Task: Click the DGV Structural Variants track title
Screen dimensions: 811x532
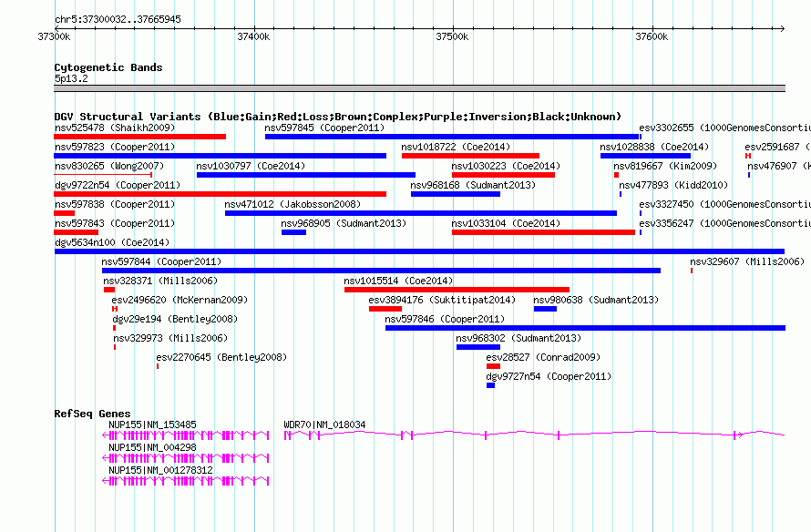Action: [338, 117]
